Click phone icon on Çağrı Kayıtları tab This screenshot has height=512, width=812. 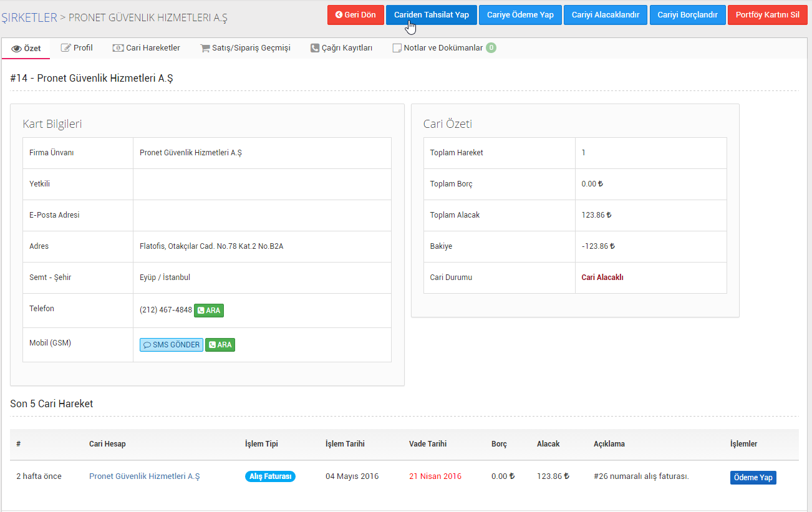pyautogui.click(x=315, y=47)
